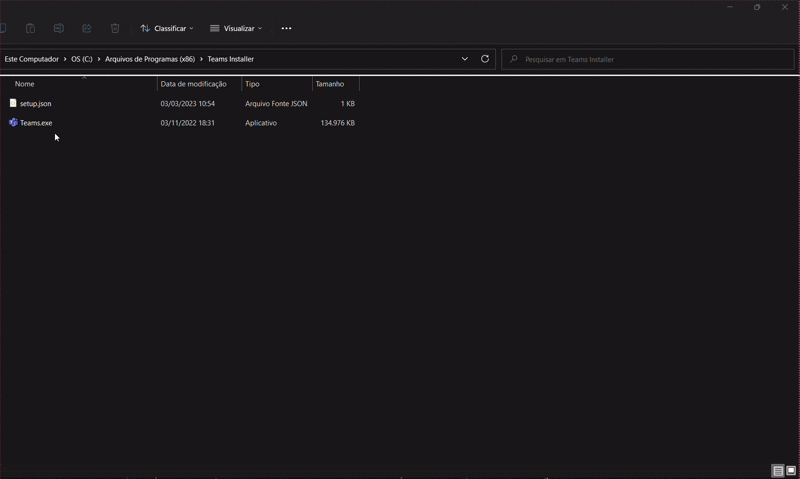Navigate to OS (C:) breadcrumb

82,59
